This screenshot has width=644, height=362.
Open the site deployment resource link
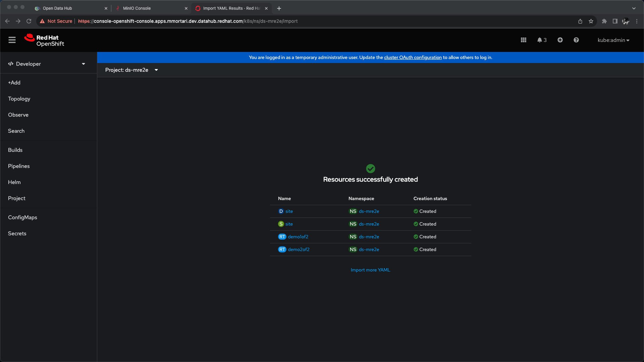pos(289,211)
